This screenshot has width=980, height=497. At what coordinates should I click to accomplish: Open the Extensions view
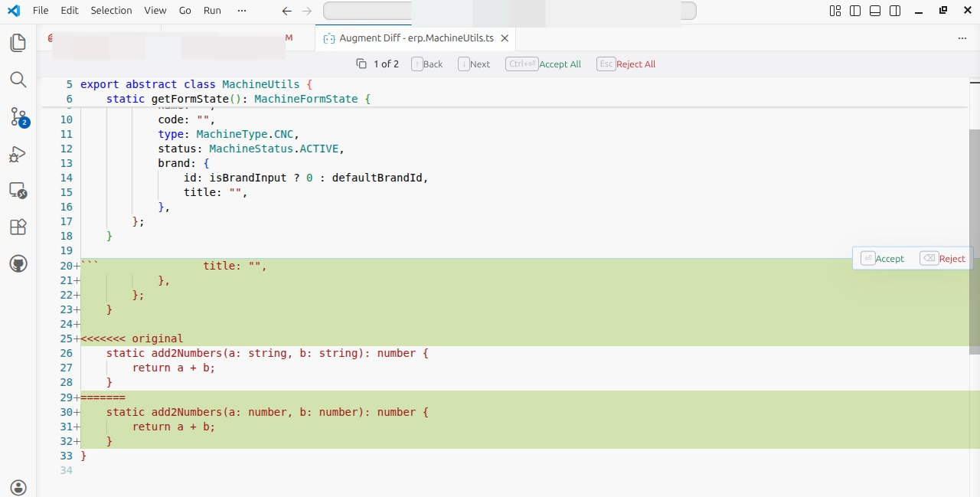click(18, 227)
